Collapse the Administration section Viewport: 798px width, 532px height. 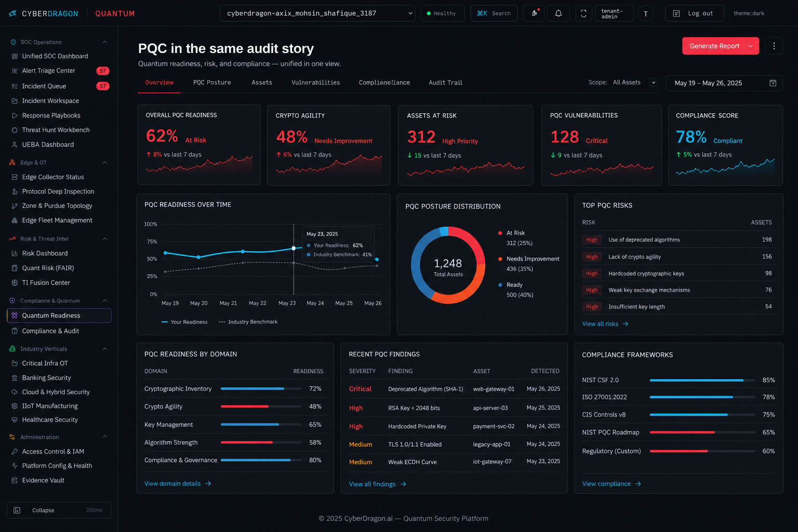tap(105, 437)
